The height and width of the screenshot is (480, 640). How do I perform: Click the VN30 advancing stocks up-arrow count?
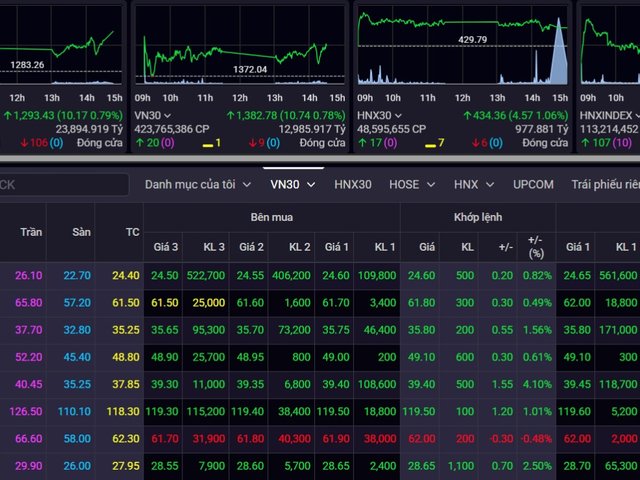(148, 143)
